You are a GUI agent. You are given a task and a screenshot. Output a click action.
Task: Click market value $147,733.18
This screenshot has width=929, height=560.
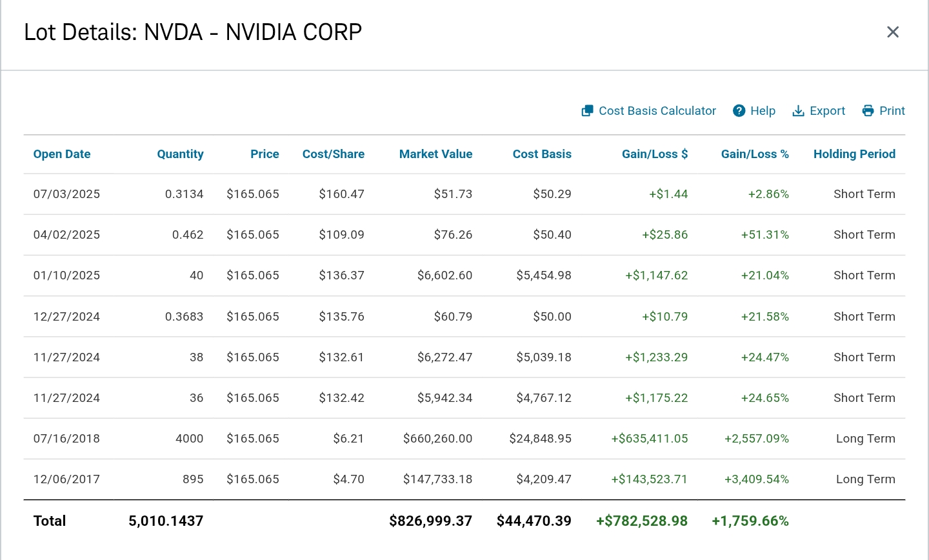point(437,479)
